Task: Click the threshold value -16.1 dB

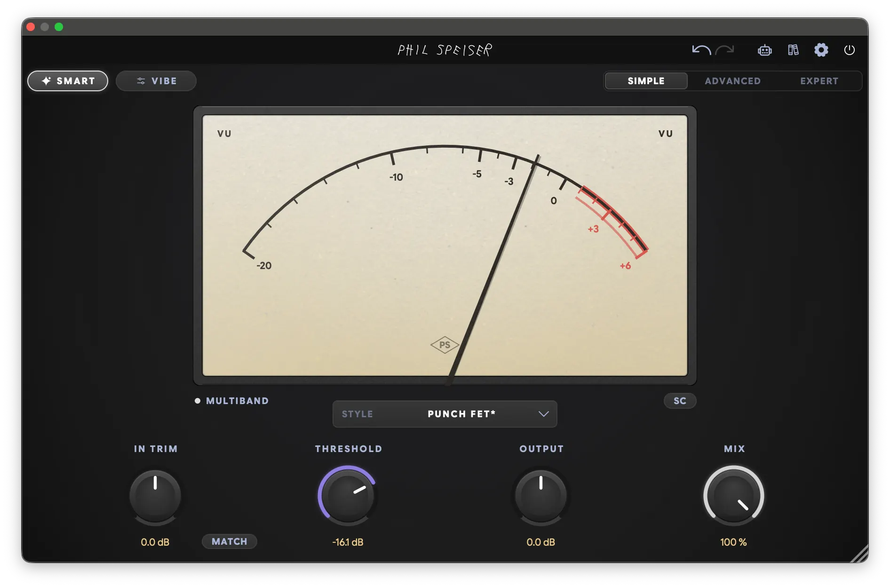Action: pos(348,542)
